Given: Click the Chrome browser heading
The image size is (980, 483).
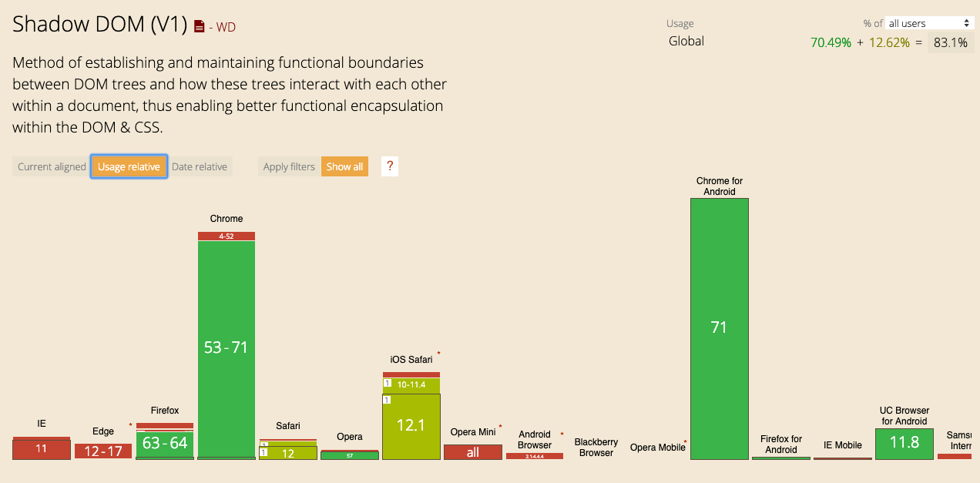Looking at the screenshot, I should tap(227, 219).
